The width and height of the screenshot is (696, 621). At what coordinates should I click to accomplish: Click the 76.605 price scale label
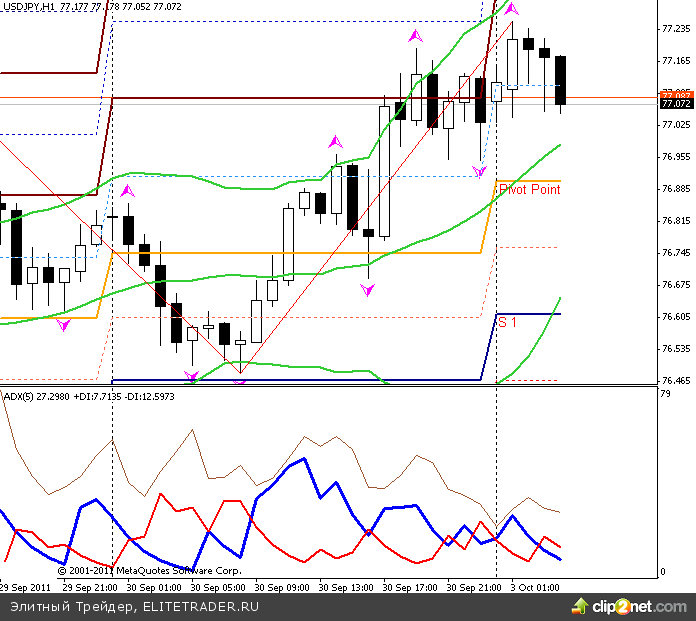pos(676,317)
